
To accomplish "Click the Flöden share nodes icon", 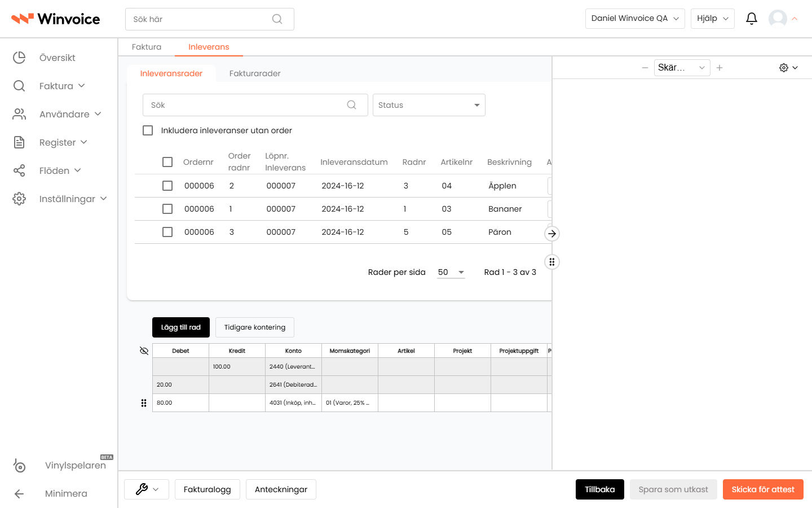I will (19, 170).
